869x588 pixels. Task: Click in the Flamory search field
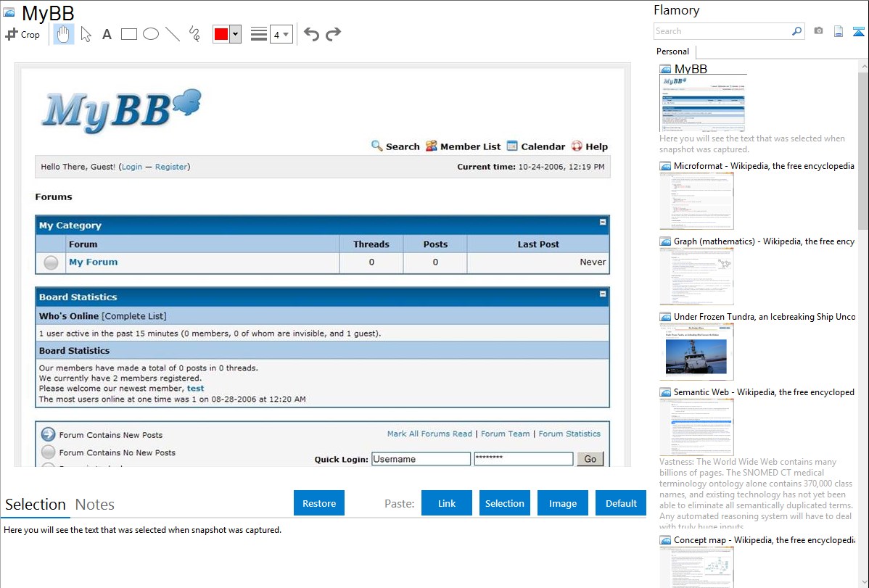pos(722,31)
